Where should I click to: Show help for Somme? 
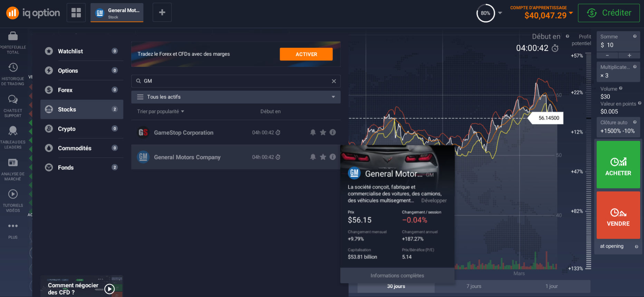(635, 36)
